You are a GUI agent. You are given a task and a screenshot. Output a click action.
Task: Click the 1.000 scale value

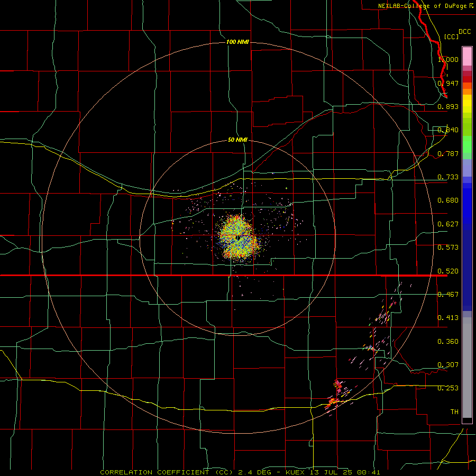pos(448,59)
